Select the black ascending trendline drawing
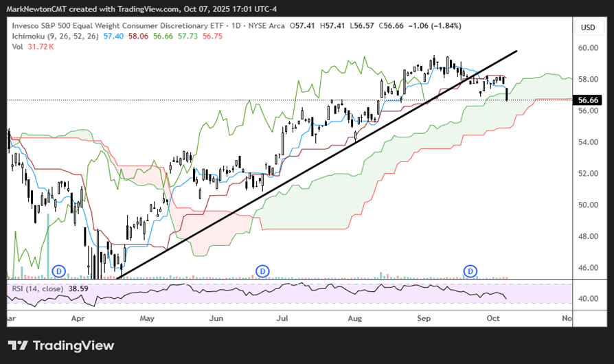Viewport: 614px width, 364px height. pos(317,165)
